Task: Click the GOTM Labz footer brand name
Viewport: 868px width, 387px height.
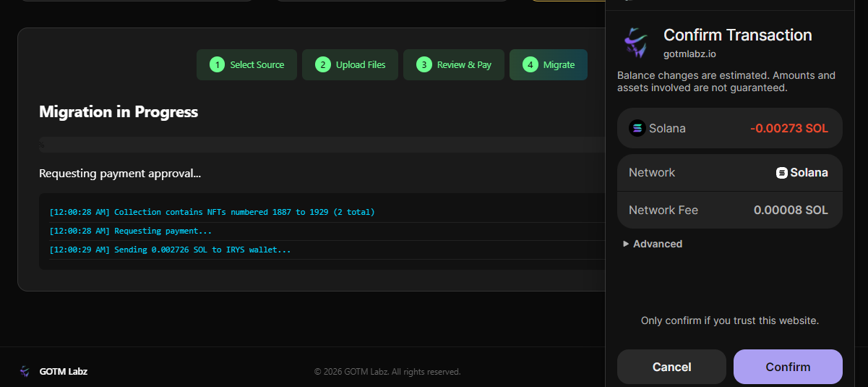Action: (x=64, y=371)
